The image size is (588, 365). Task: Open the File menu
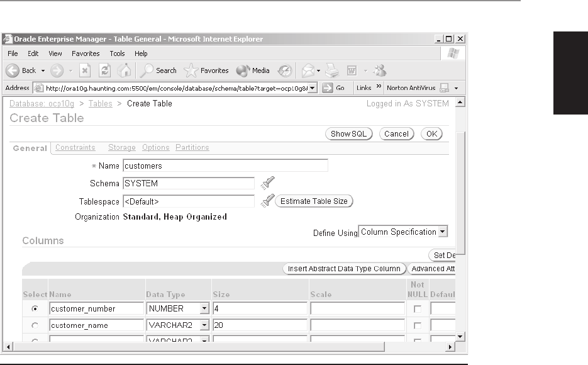pyautogui.click(x=13, y=53)
